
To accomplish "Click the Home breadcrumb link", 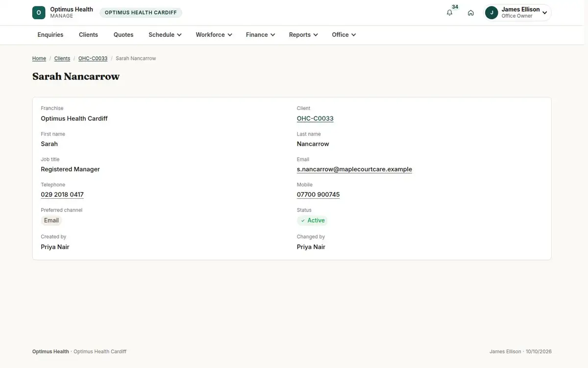I will click(x=39, y=58).
